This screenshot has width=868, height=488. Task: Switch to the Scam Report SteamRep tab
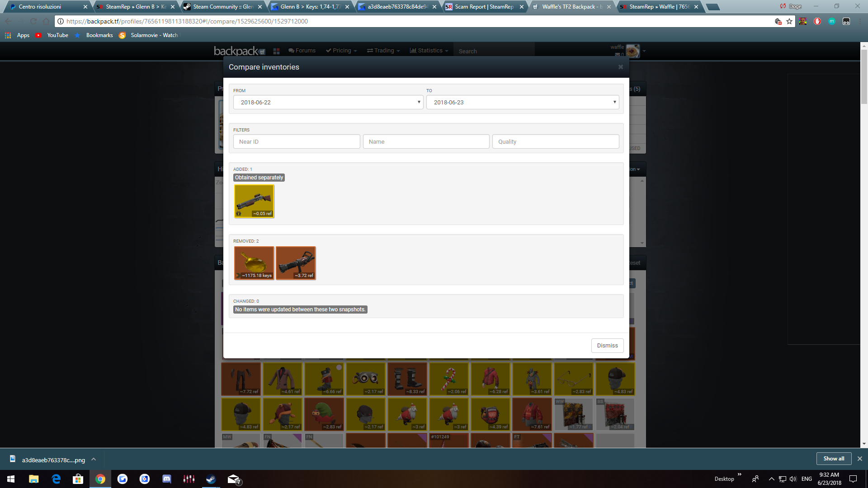pyautogui.click(x=484, y=7)
